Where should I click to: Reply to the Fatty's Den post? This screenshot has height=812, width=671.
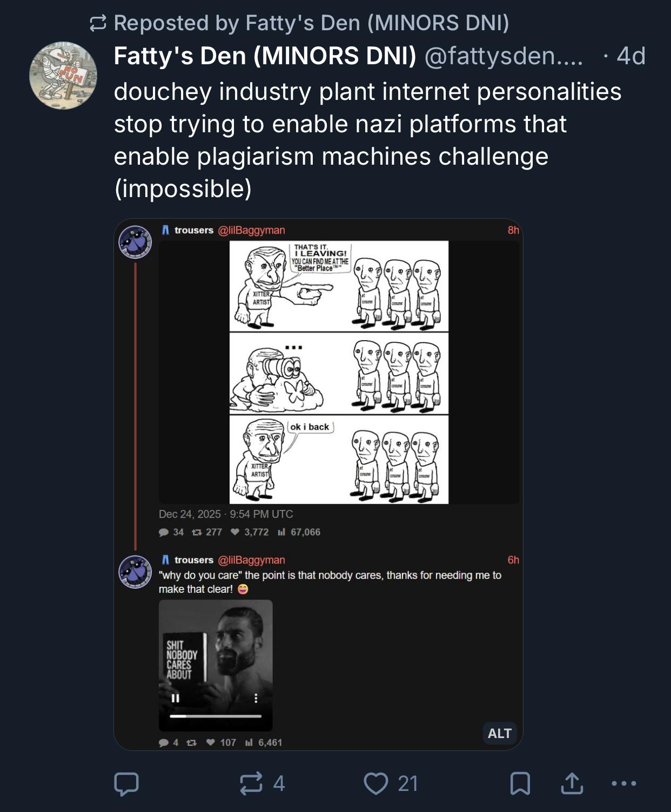[x=126, y=783]
